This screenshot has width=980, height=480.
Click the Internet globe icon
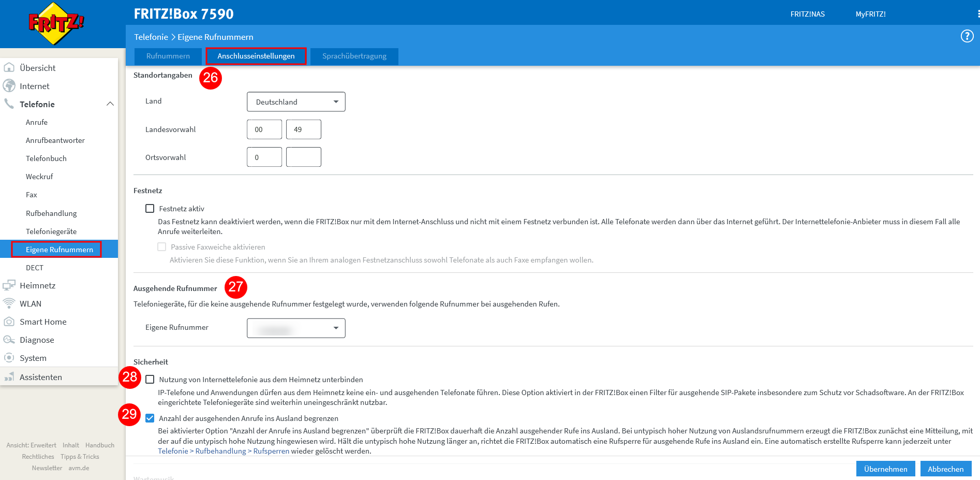click(x=9, y=85)
